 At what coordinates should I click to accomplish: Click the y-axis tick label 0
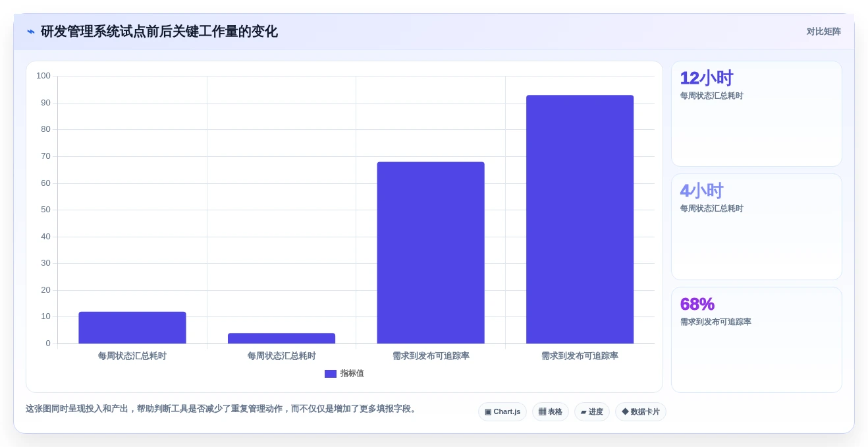[x=48, y=343]
